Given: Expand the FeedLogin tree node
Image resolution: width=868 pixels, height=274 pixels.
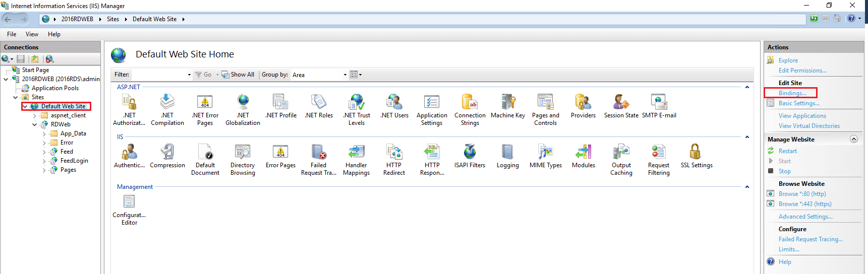Looking at the screenshot, I should 44,161.
